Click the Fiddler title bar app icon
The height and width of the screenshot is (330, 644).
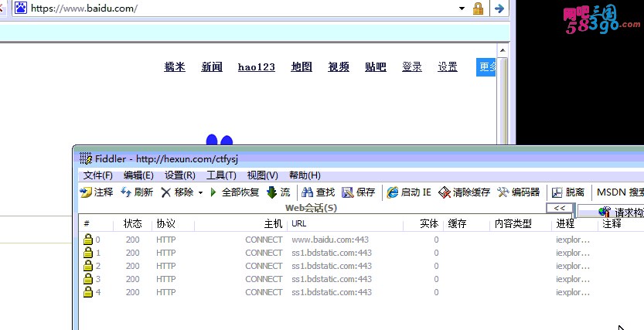[85, 158]
